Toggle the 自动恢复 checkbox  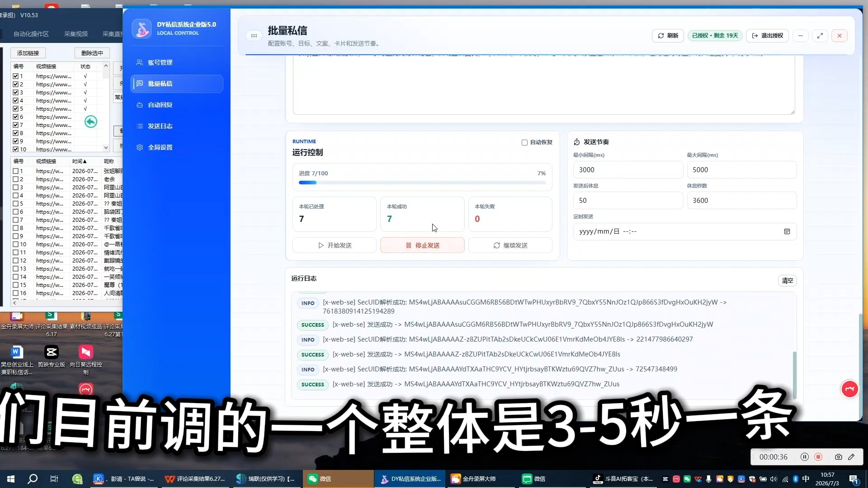524,142
